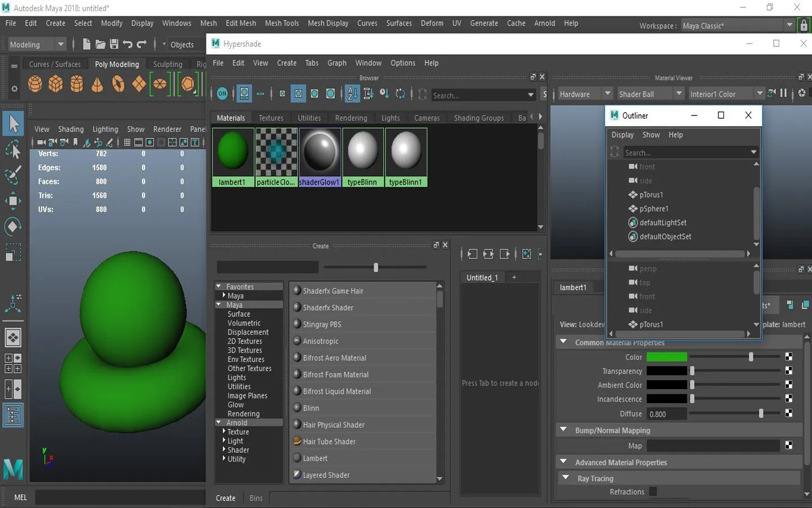Open the Modeling menu set dropdown
The height and width of the screenshot is (508, 812).
[37, 45]
